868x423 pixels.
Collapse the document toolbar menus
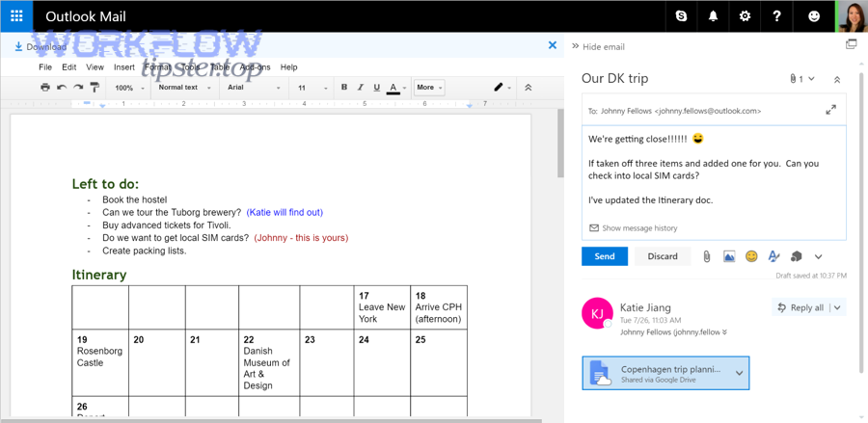pyautogui.click(x=529, y=88)
